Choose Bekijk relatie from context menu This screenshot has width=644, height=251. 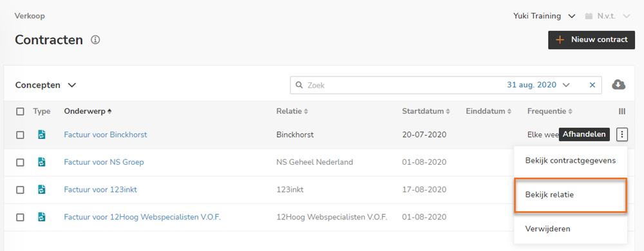tap(571, 195)
